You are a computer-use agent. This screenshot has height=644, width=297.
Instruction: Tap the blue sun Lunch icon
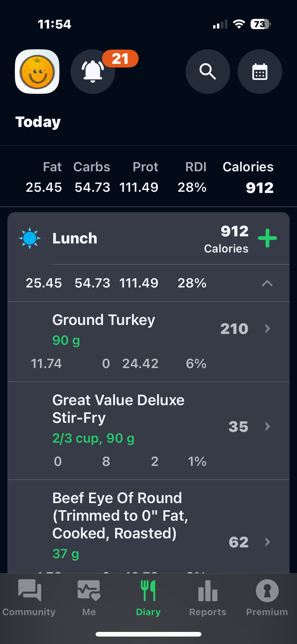[30, 238]
